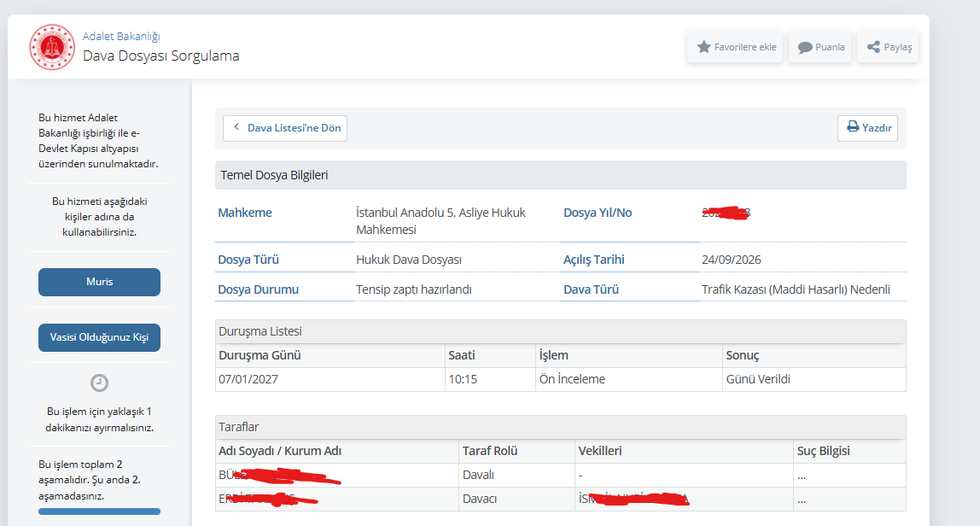Viewport: 980px width, 526px height.
Task: Click the star icon in Favorilere ekle
Action: pyautogui.click(x=703, y=47)
